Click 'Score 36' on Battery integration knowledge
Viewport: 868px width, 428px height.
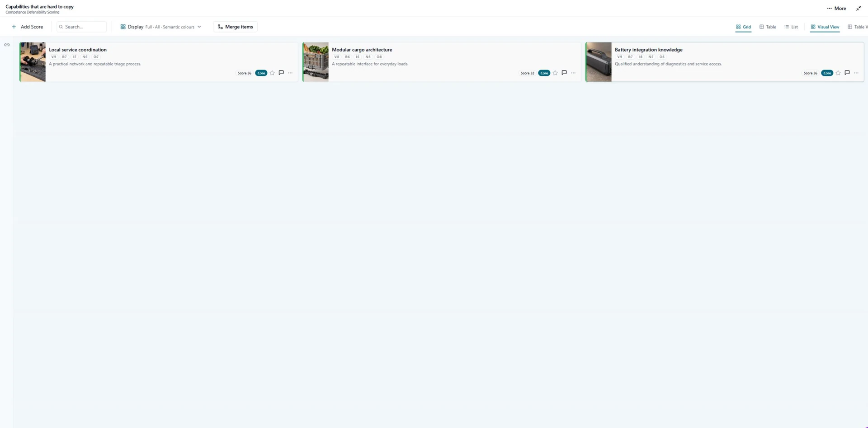[x=811, y=73]
